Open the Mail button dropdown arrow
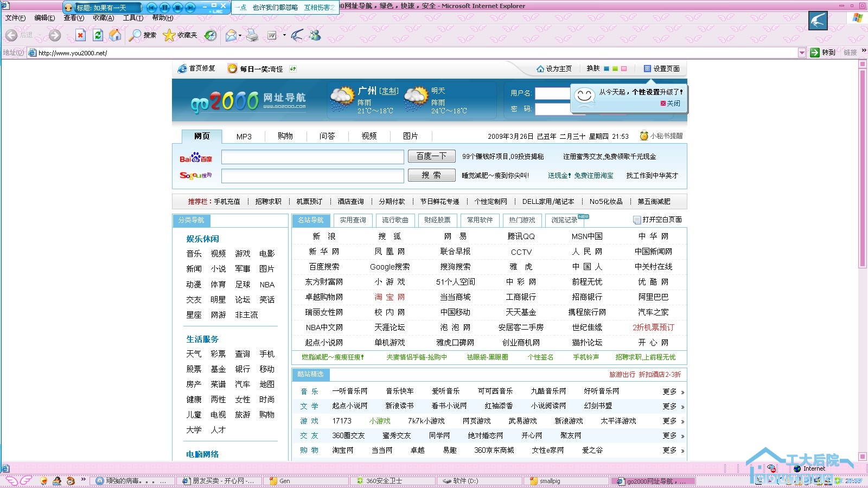The height and width of the screenshot is (488, 868). [x=240, y=36]
